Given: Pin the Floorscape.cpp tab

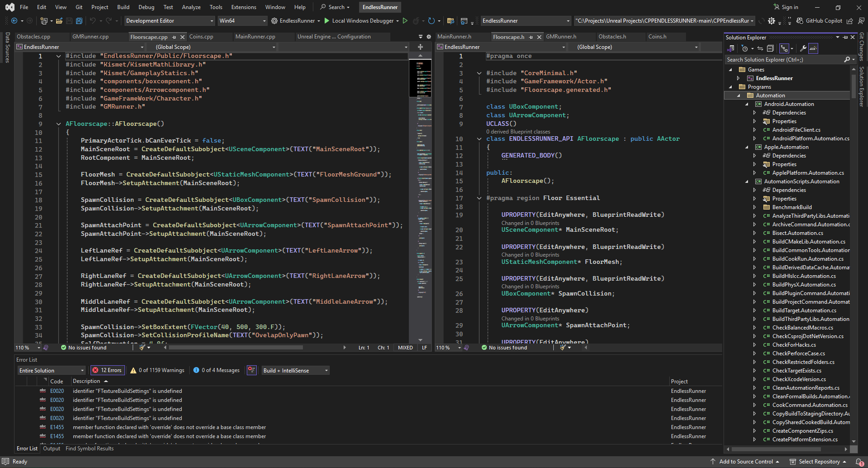Looking at the screenshot, I should point(174,37).
